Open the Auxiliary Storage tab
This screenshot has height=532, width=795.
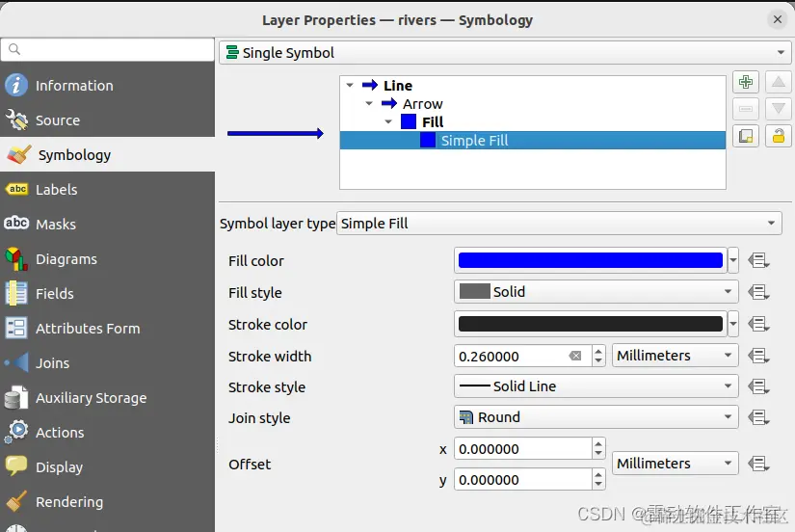pos(108,398)
